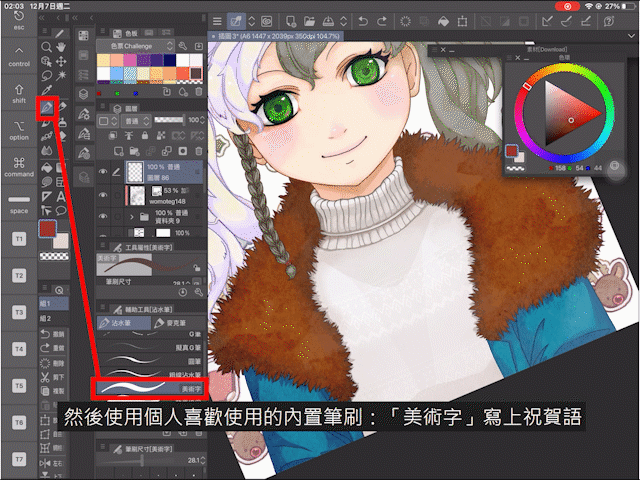Open color set wrench settings
This screenshot has height=480, width=640.
(182, 46)
